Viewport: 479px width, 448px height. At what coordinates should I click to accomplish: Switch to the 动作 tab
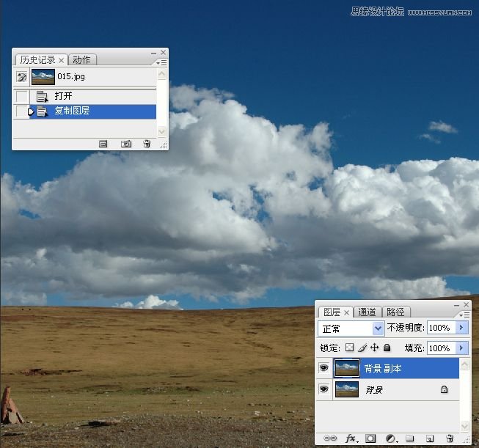coord(82,60)
